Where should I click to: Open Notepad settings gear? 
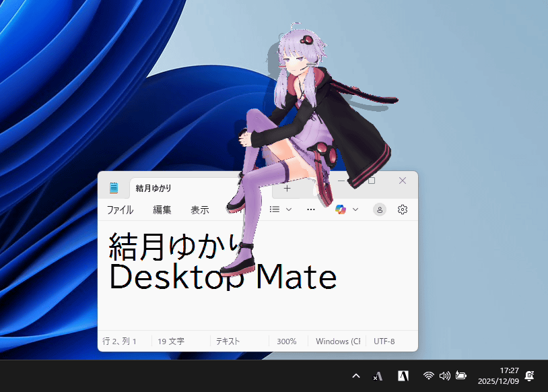click(403, 209)
